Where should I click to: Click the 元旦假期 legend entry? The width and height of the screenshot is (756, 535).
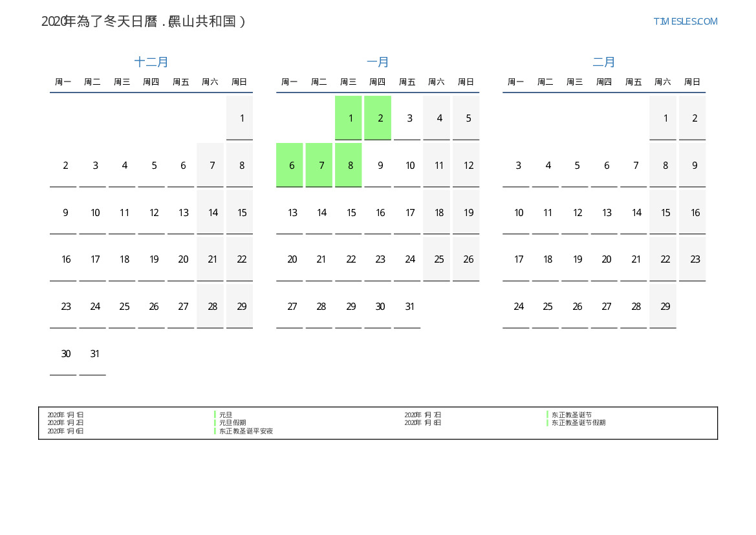pyautogui.click(x=232, y=423)
